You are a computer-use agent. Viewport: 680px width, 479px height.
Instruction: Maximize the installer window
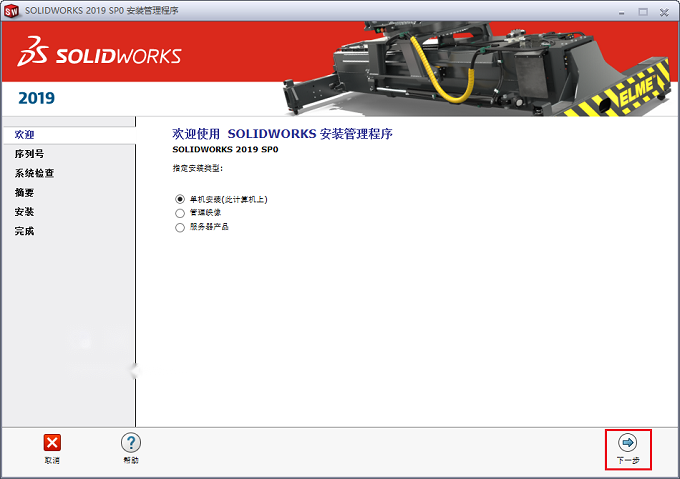tap(643, 12)
